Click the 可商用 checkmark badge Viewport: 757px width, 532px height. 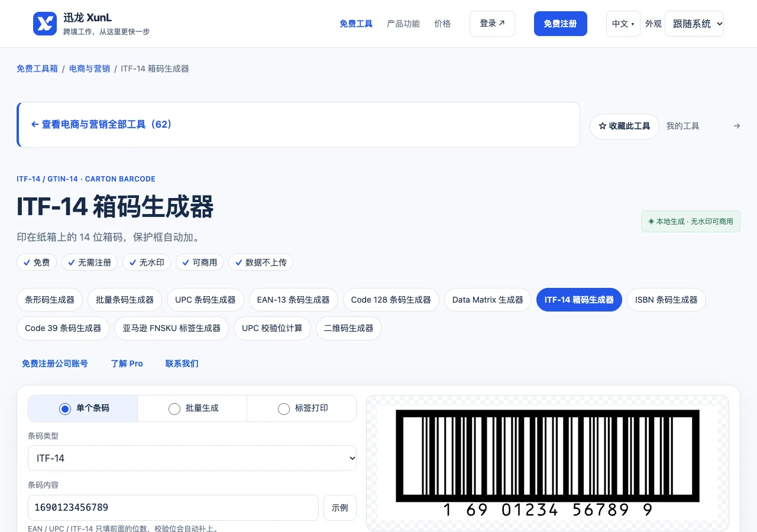200,262
